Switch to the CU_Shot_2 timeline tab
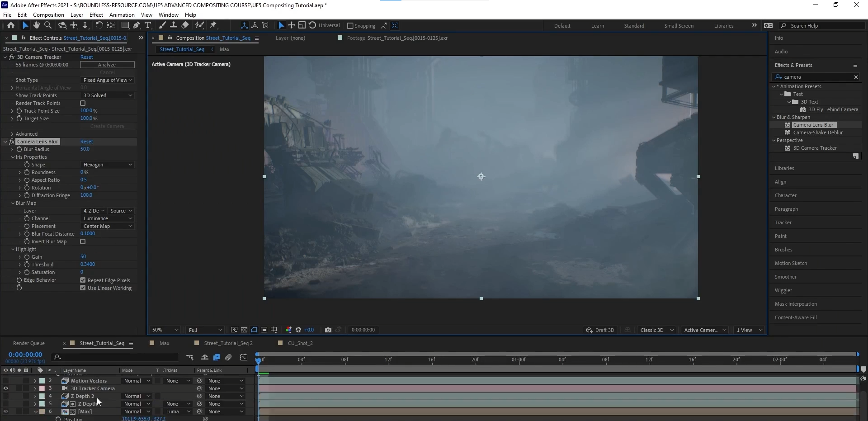The width and height of the screenshot is (868, 421). pos(300,343)
